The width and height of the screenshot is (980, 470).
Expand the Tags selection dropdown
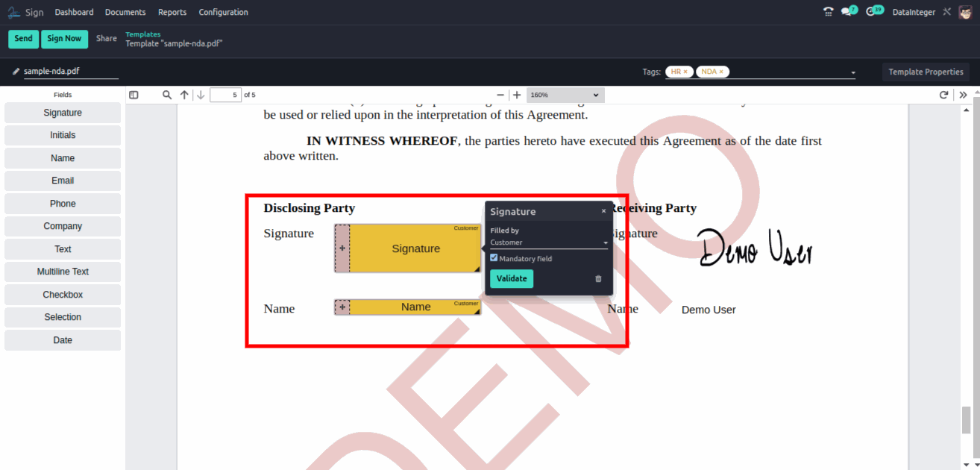pyautogui.click(x=853, y=72)
